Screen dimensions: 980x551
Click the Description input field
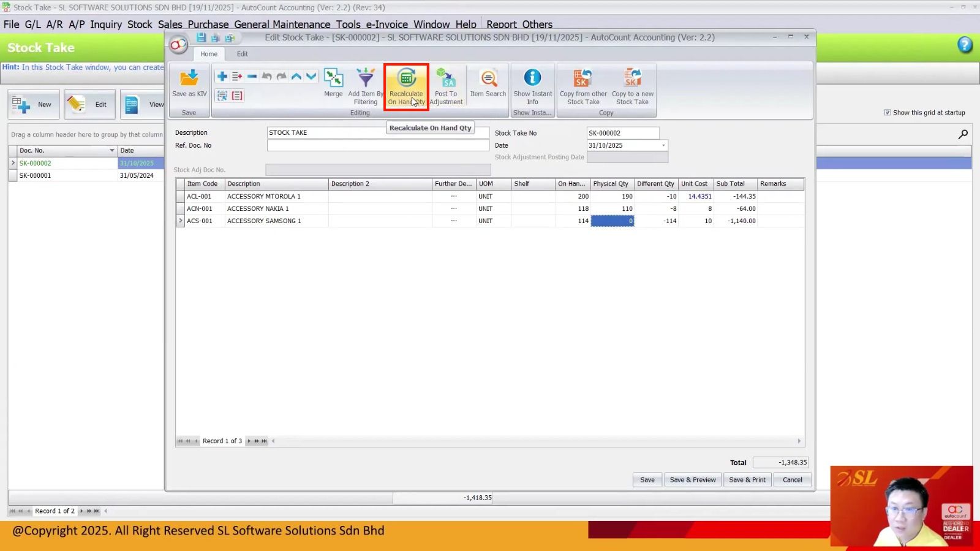[378, 132]
